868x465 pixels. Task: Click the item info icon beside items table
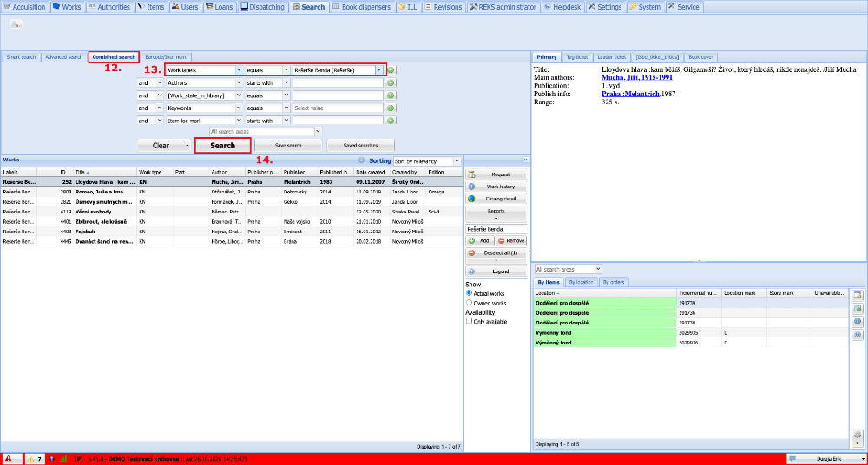pyautogui.click(x=858, y=321)
